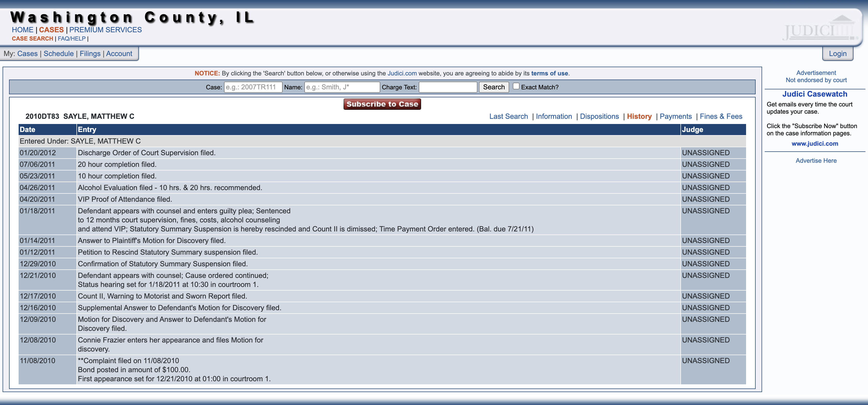868x405 pixels.
Task: Click the History tab
Action: tap(639, 116)
